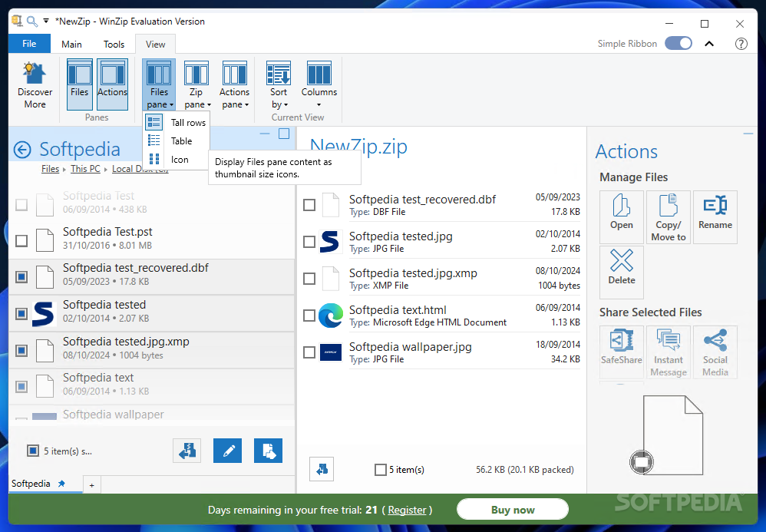Click the pencil edit button

click(228, 451)
